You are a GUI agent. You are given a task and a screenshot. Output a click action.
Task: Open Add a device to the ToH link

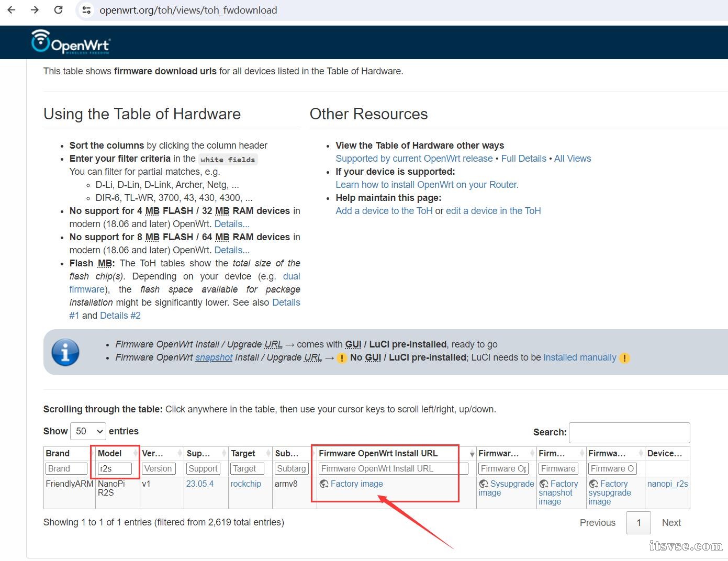pyautogui.click(x=384, y=211)
